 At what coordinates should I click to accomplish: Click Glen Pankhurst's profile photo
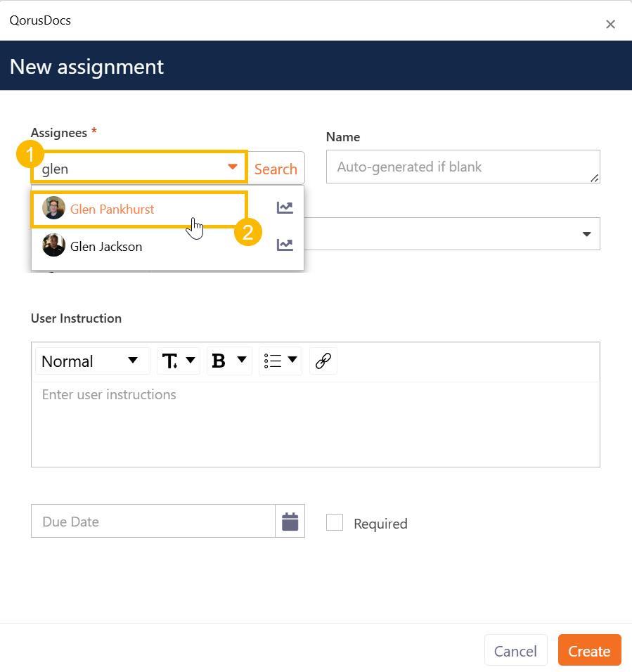pos(54,209)
